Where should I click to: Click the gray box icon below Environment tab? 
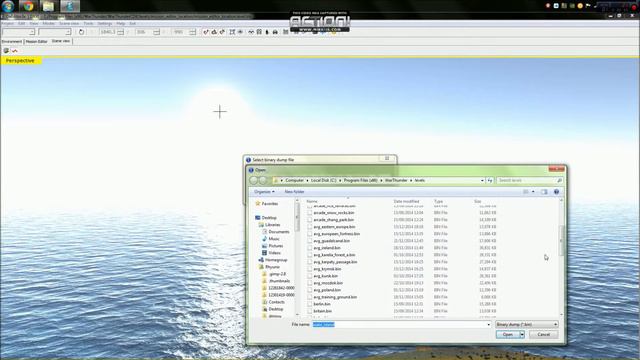click(6, 51)
